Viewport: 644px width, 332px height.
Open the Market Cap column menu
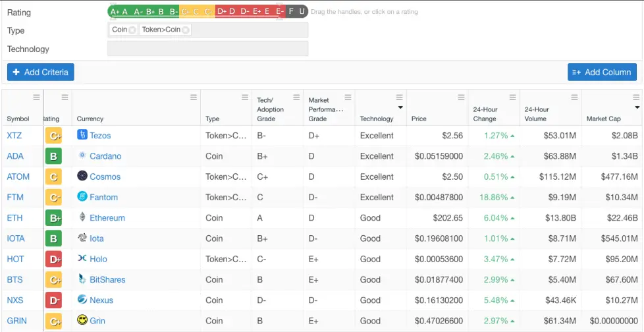pyautogui.click(x=636, y=97)
